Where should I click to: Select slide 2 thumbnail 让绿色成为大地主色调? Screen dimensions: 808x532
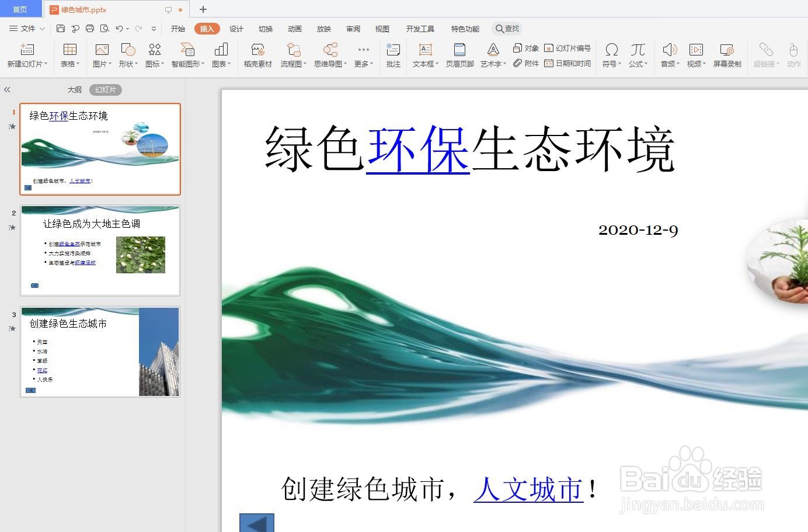pos(100,250)
